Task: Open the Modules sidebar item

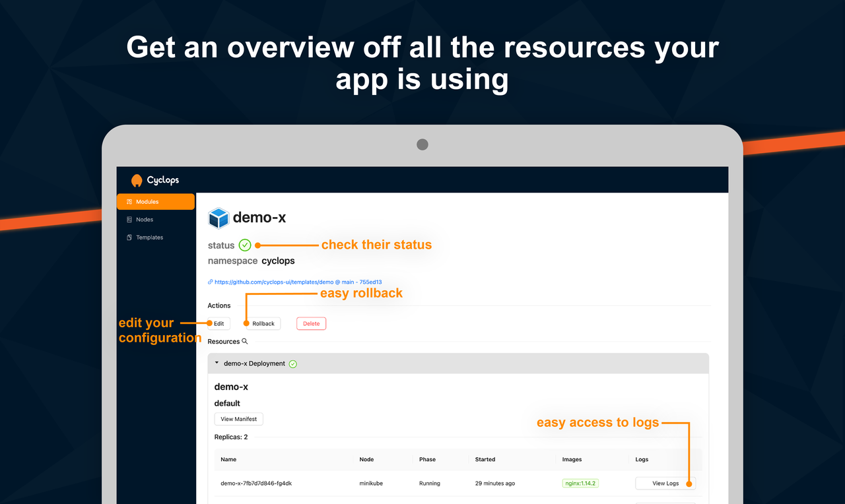Action: point(156,202)
